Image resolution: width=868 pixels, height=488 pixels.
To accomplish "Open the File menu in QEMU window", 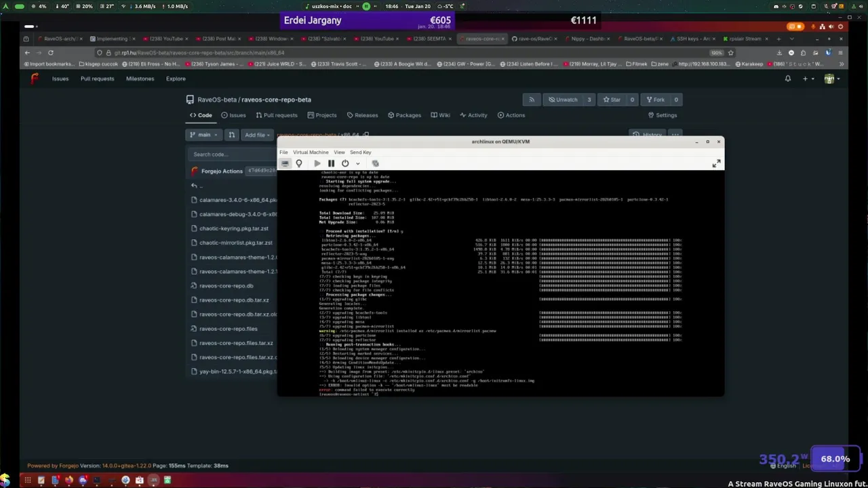I will point(283,152).
